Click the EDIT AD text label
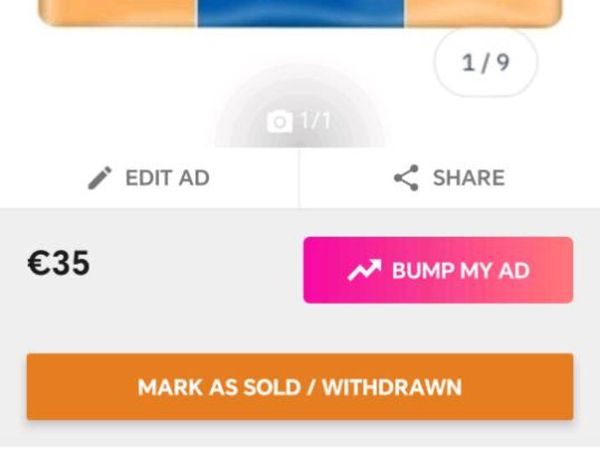Image resolution: width=600 pixels, height=450 pixels. tap(168, 178)
